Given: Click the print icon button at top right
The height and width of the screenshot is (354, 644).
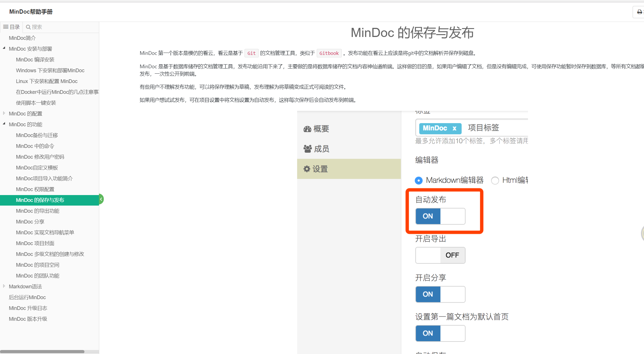Looking at the screenshot, I should click(x=639, y=12).
